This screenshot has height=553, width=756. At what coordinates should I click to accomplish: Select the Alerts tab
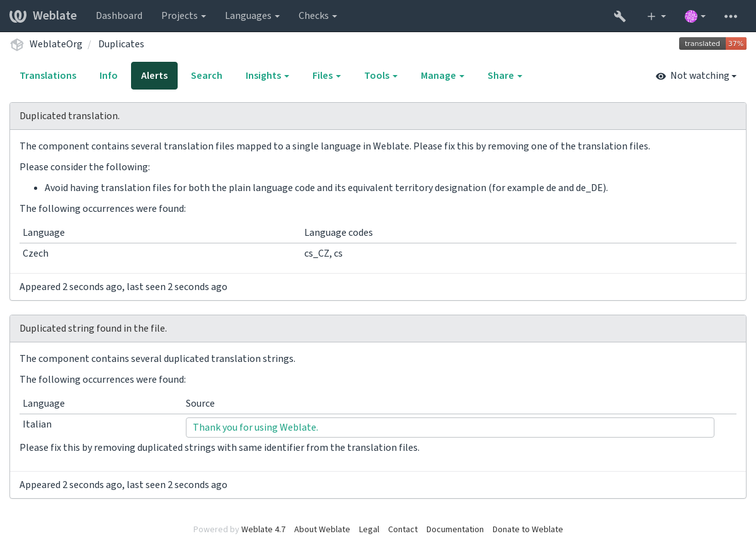154,76
